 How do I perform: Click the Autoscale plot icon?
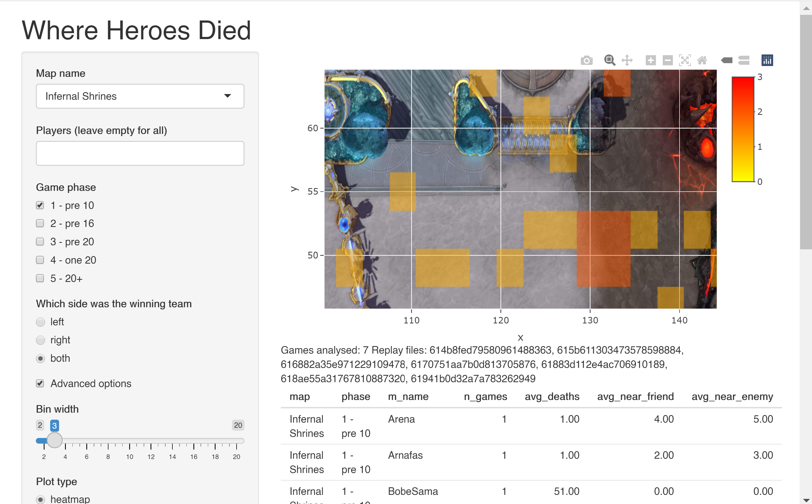pos(685,60)
